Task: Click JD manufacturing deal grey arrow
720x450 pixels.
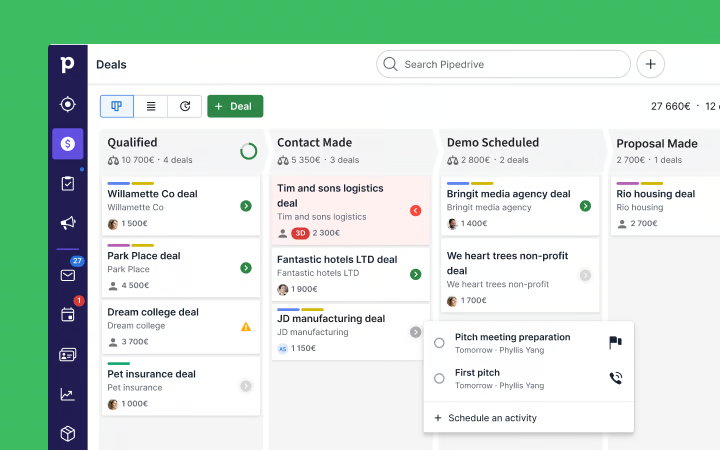Action: [x=416, y=332]
